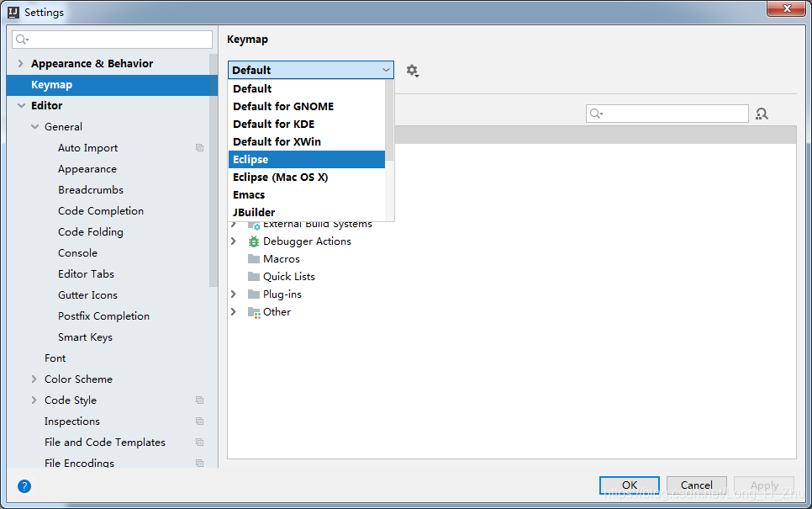Select the Eclipse keymap option
This screenshot has width=812, height=509.
pos(307,159)
